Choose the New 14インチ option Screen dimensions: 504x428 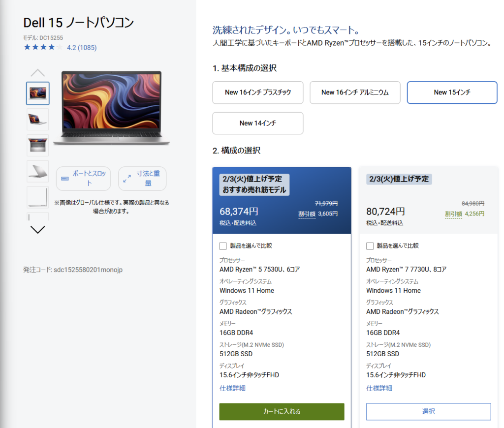[x=258, y=123]
